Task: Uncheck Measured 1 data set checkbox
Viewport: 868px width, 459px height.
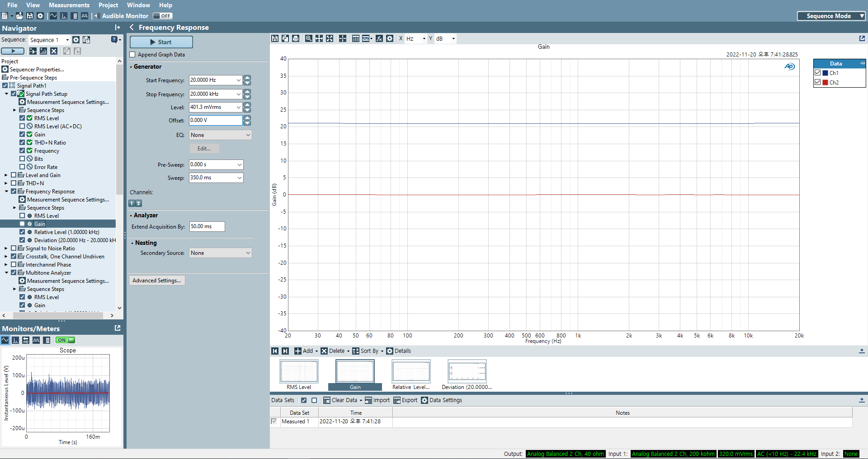Action: click(274, 421)
